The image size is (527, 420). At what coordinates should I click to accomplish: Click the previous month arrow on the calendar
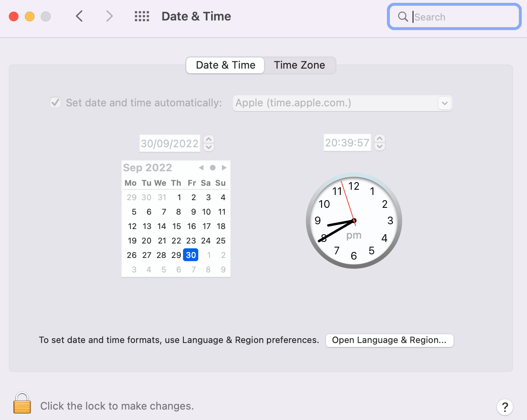click(x=201, y=167)
